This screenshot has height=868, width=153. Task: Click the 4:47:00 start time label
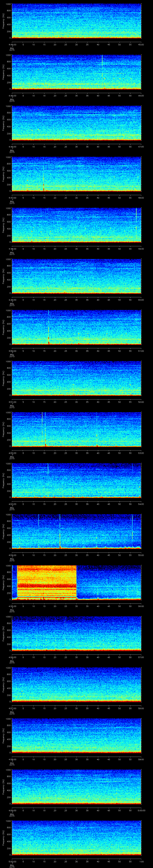(12, 197)
